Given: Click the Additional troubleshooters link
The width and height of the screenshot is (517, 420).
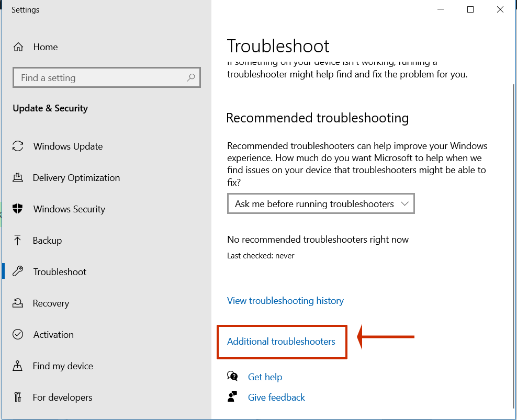Looking at the screenshot, I should (281, 342).
